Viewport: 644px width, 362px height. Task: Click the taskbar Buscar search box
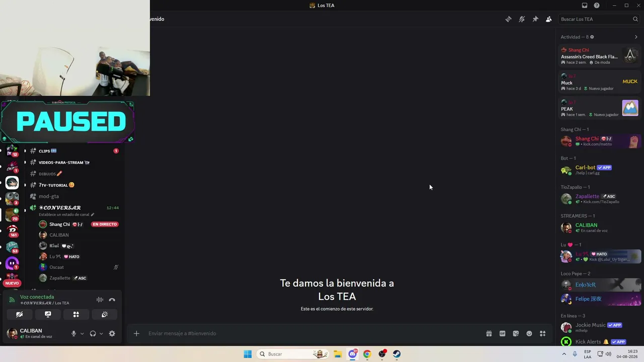pyautogui.click(x=293, y=354)
